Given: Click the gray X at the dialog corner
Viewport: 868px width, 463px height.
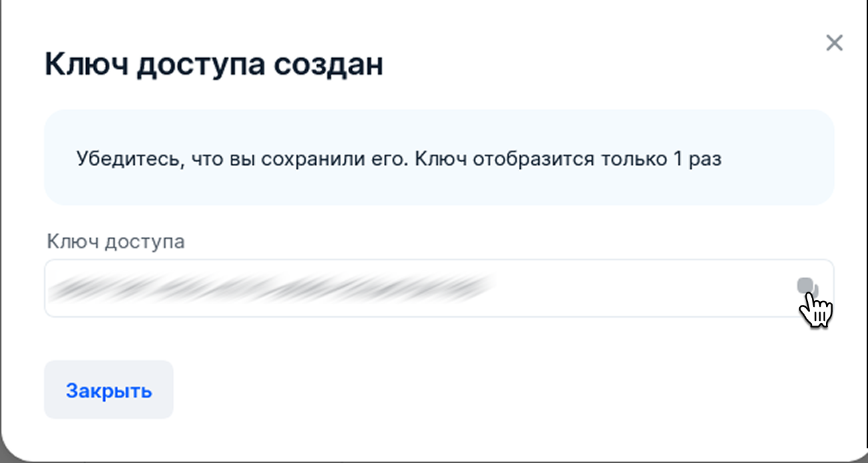Looking at the screenshot, I should pyautogui.click(x=834, y=43).
